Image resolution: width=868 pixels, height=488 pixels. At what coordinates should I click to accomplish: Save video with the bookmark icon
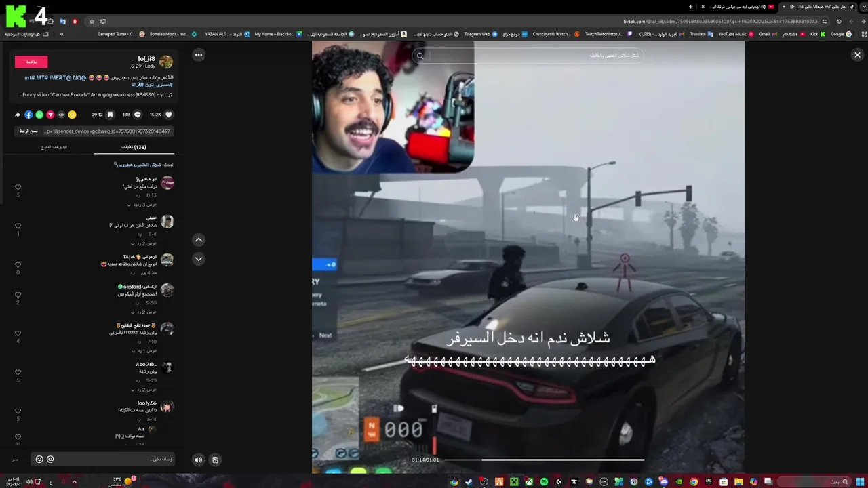pos(110,115)
